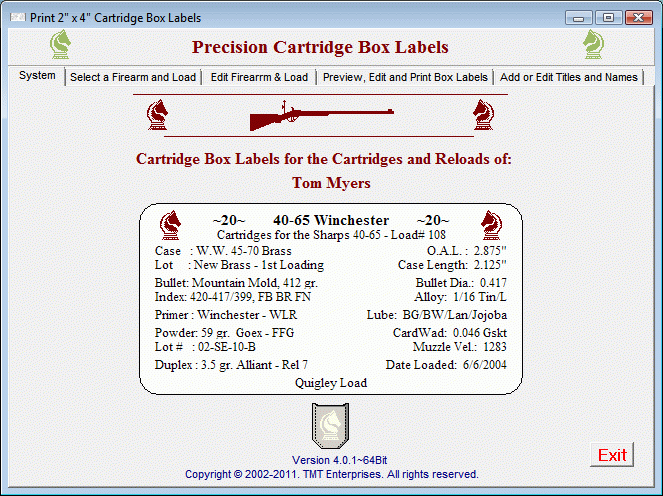Click the gray knight shield badge above the version
Screen dimensions: 663x496
click(x=331, y=426)
